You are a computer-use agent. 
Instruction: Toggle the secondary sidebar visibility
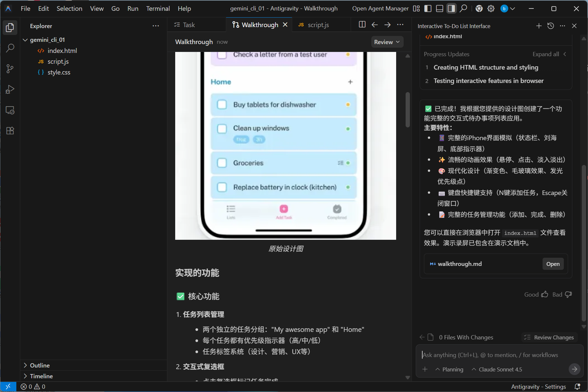(x=451, y=8)
